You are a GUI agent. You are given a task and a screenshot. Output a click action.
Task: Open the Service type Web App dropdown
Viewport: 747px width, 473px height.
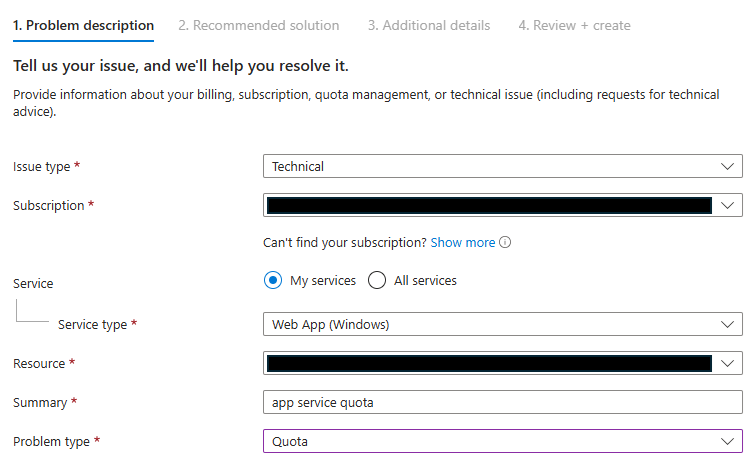coord(502,325)
